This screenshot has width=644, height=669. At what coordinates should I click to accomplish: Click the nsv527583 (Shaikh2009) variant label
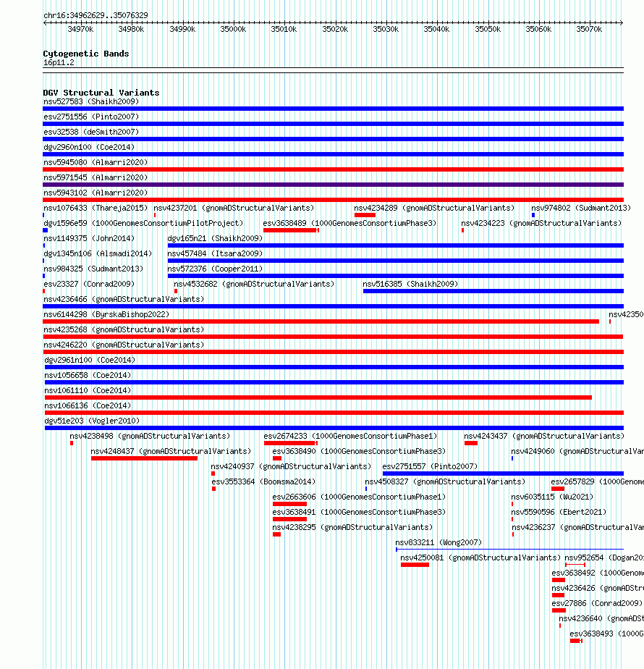[91, 101]
